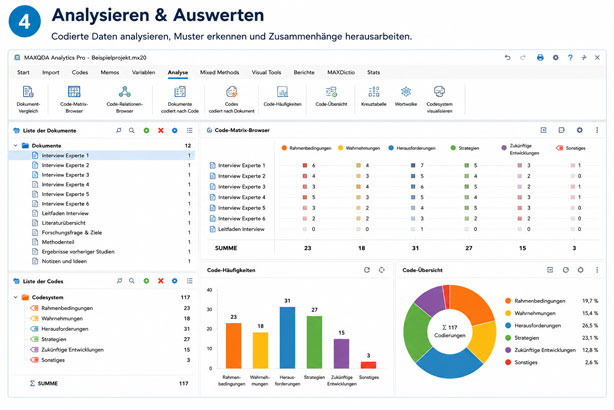
Task: Click green add icon in Liste der Dokumente
Action: tap(146, 130)
